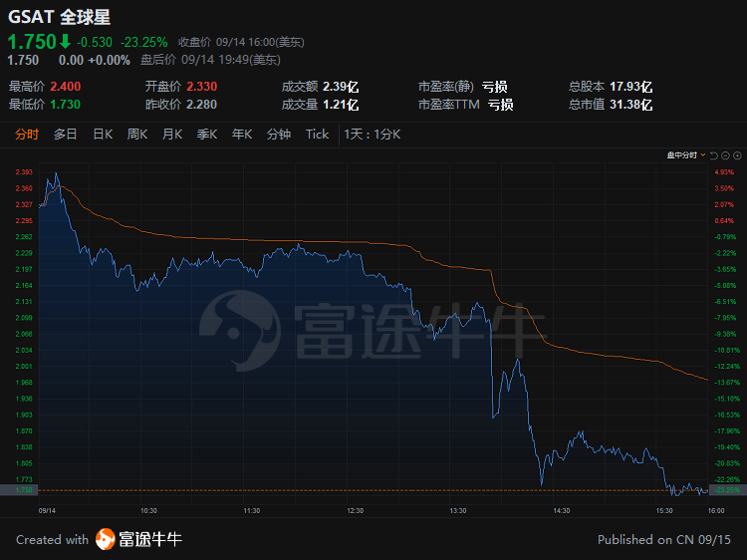Click the green down-arrow price indicator
Viewport: 747px width, 560px height.
tap(66, 42)
